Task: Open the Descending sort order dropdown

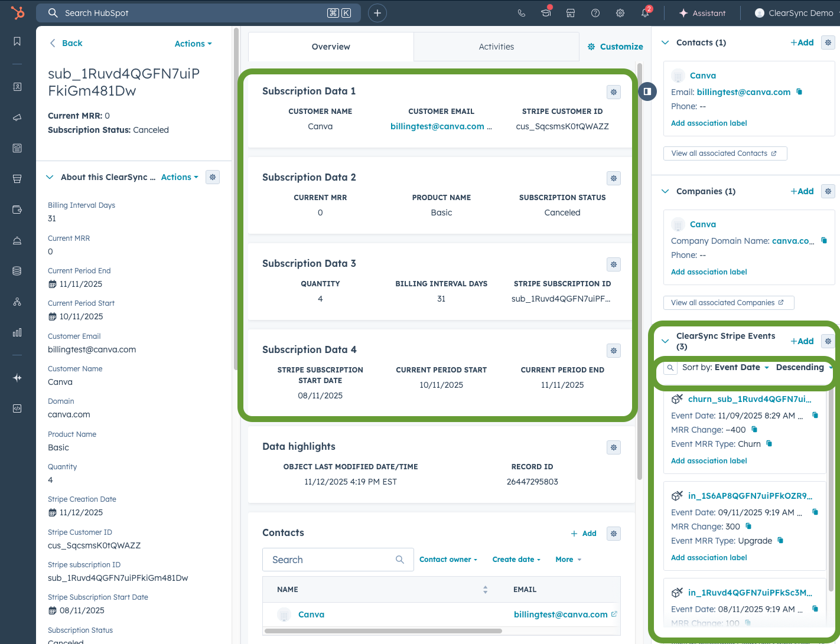Action: tap(803, 367)
